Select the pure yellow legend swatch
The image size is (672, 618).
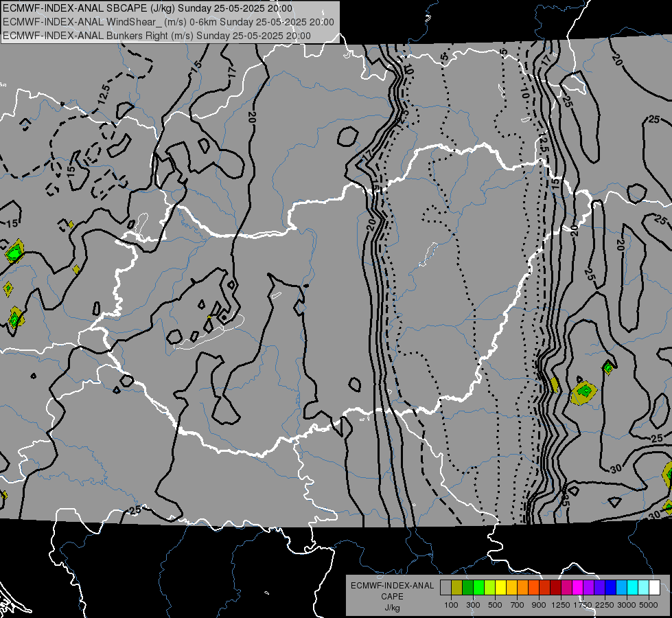500,588
